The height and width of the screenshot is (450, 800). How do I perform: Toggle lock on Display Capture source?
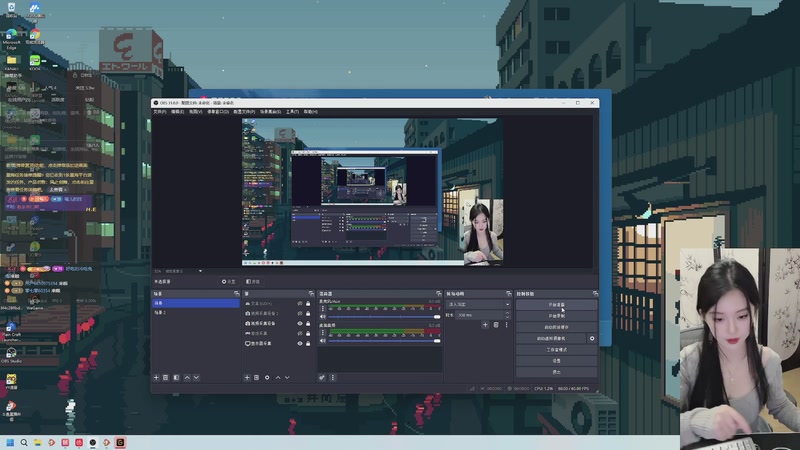[x=308, y=343]
